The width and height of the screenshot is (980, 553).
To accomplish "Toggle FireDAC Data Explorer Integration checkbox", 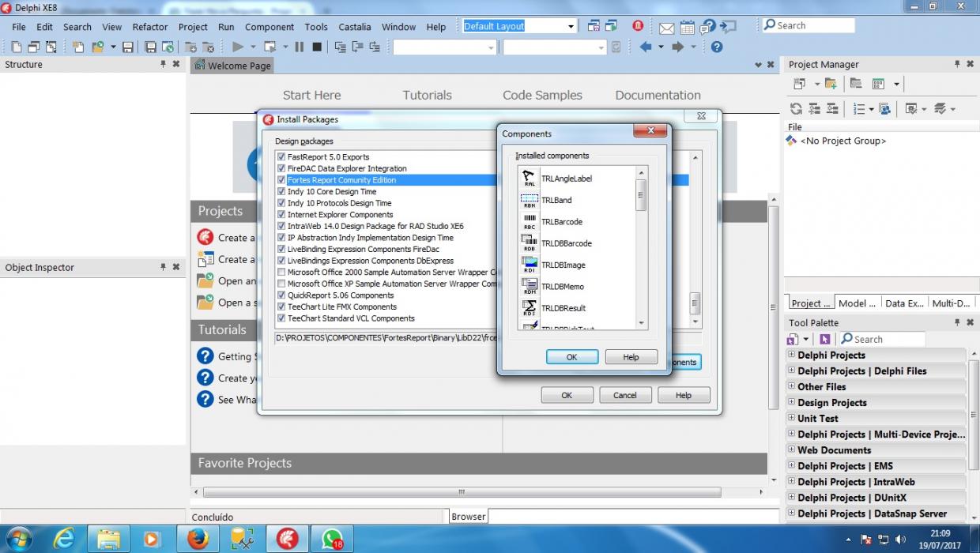I will [281, 168].
